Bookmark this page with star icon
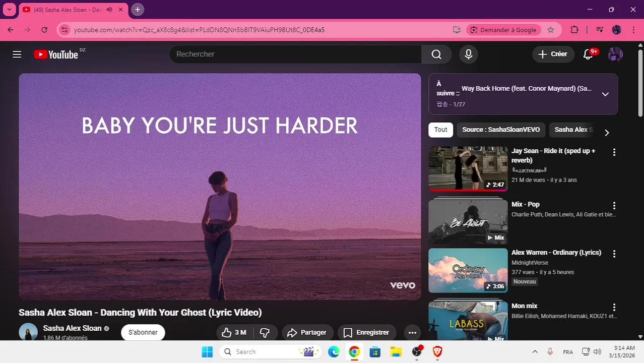Screen dimensions: 644x363 coord(551,30)
